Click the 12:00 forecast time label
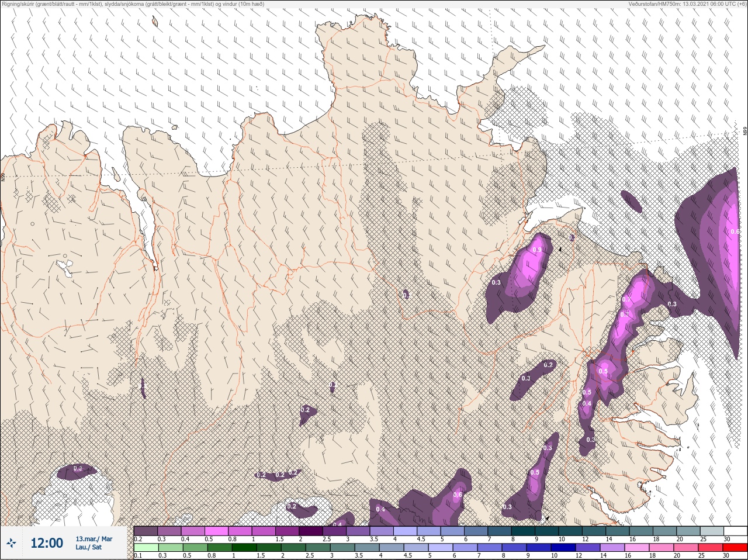The height and width of the screenshot is (560, 748). tap(47, 544)
